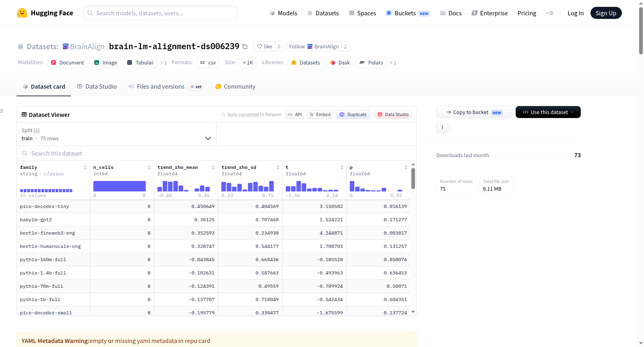The image size is (644, 347).
Task: Open the Dask library tag
Action: (340, 62)
